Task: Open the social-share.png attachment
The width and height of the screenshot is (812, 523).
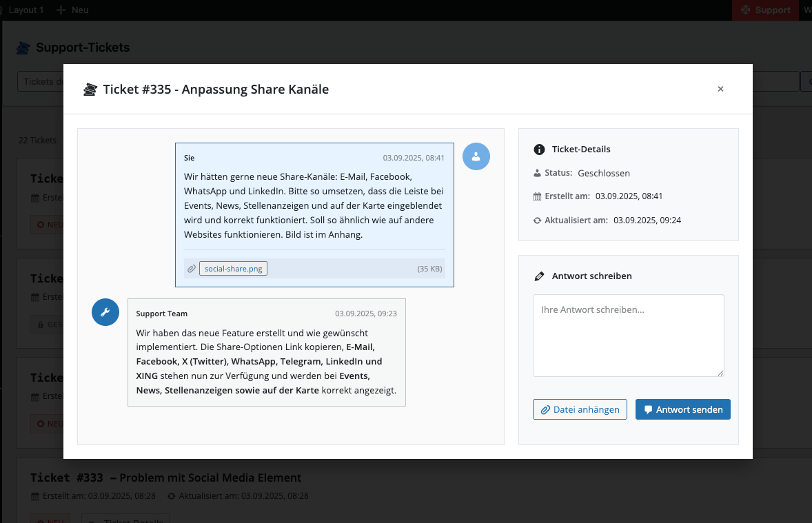Action: (x=233, y=269)
